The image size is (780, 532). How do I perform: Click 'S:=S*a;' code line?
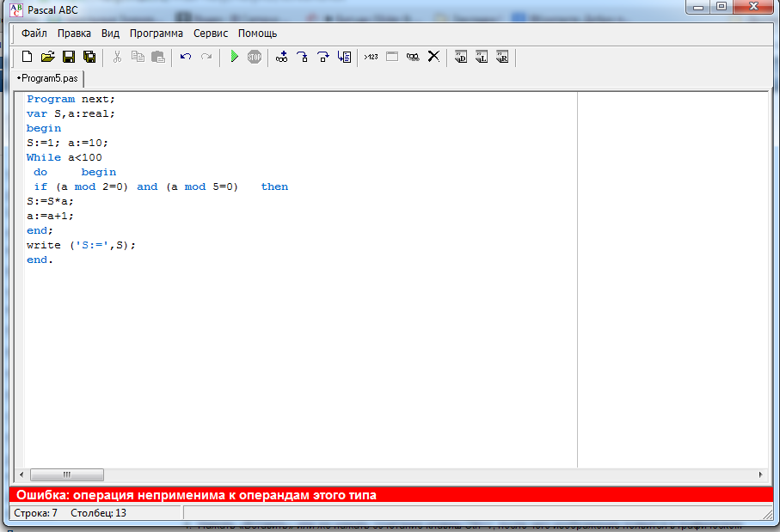point(50,201)
